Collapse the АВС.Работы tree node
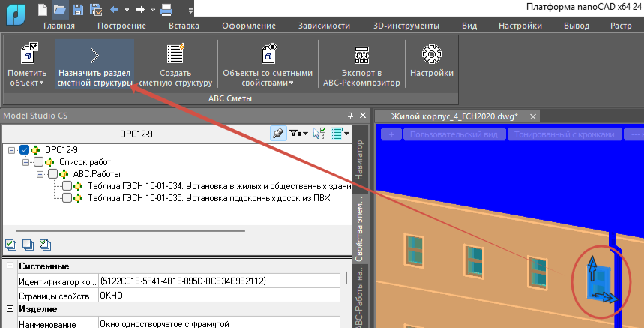 [x=40, y=174]
